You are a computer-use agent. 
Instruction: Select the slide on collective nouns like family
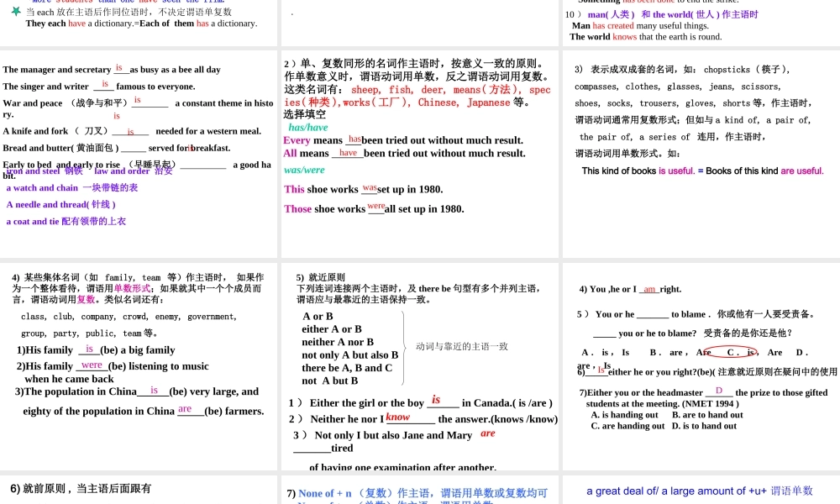[139, 366]
